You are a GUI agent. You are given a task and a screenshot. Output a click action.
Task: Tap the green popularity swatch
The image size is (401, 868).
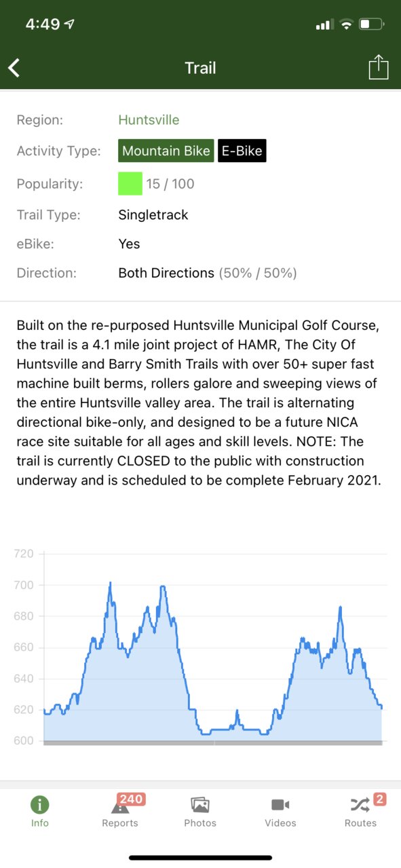click(130, 183)
